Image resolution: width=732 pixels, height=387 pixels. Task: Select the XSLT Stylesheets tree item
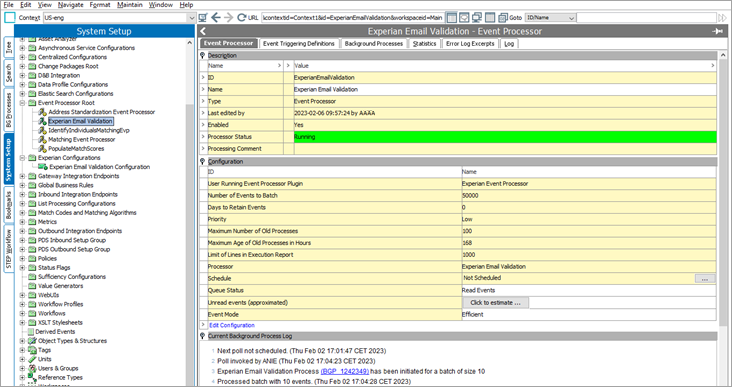(x=60, y=323)
